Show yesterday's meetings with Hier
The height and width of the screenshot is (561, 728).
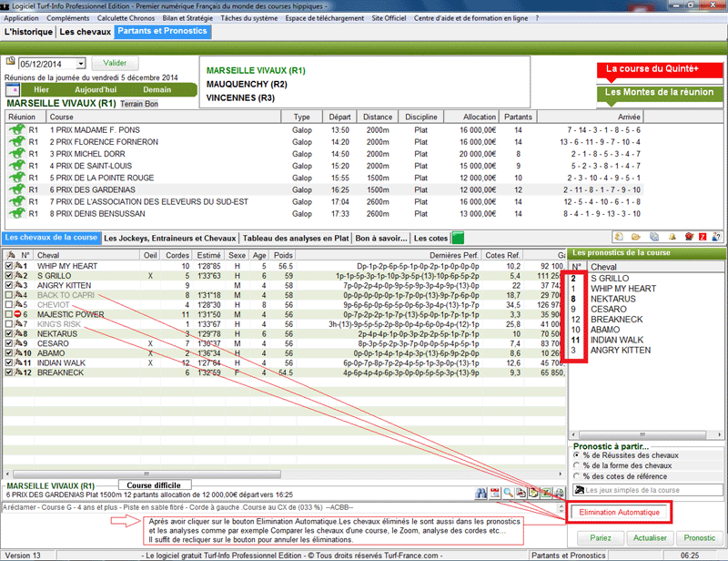[41, 89]
